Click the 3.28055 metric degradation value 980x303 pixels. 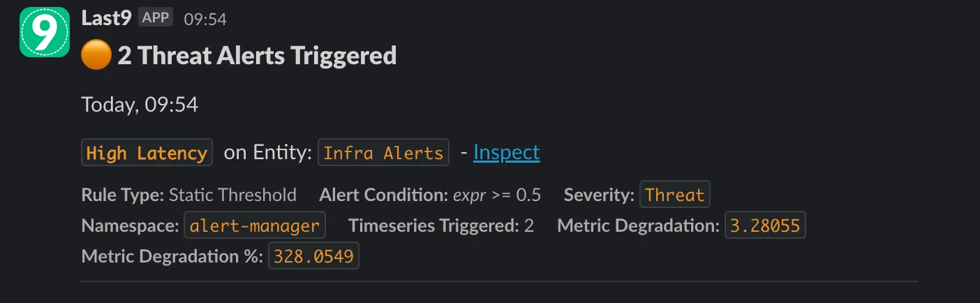coord(766,226)
